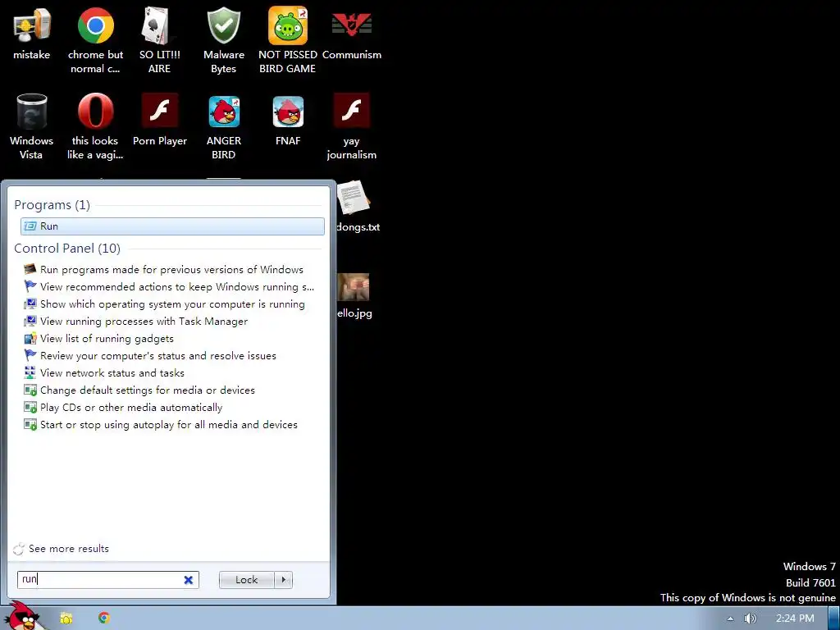
Task: Open the 'yay journalism' Flash icon
Action: click(x=351, y=111)
